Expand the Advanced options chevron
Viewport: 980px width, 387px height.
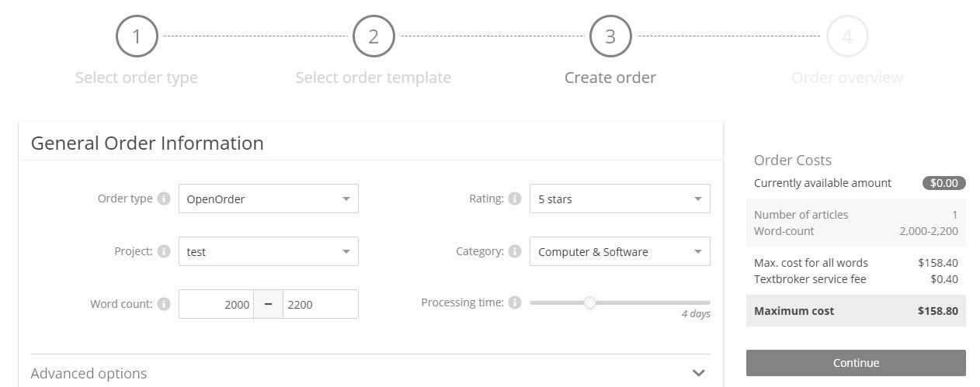pyautogui.click(x=699, y=373)
